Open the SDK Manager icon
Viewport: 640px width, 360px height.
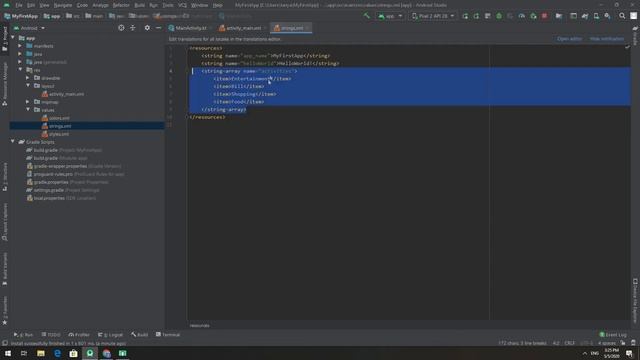(x=607, y=16)
